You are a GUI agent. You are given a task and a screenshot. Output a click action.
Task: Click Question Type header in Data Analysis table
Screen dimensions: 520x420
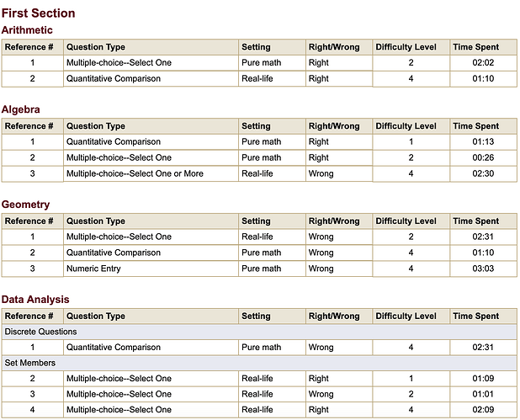click(x=96, y=316)
